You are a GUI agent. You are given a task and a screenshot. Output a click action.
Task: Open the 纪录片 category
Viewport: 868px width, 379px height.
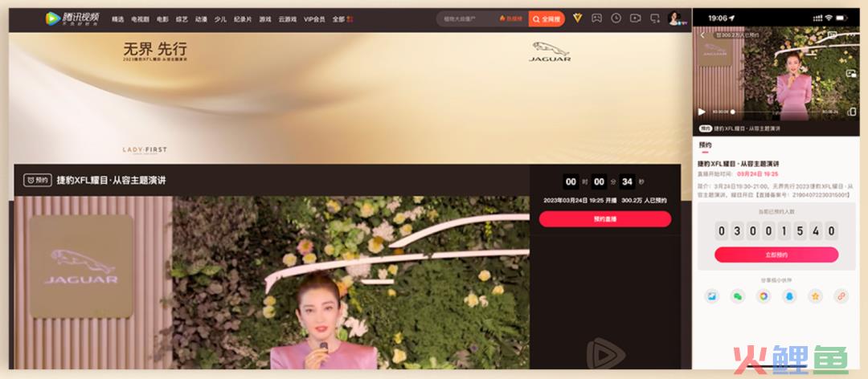243,18
